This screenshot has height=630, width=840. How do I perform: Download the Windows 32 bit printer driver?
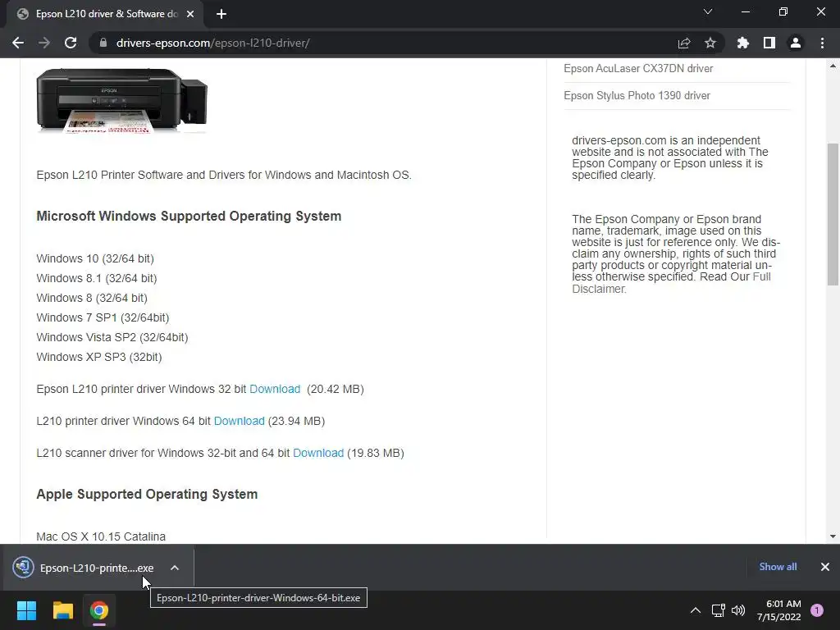275,389
